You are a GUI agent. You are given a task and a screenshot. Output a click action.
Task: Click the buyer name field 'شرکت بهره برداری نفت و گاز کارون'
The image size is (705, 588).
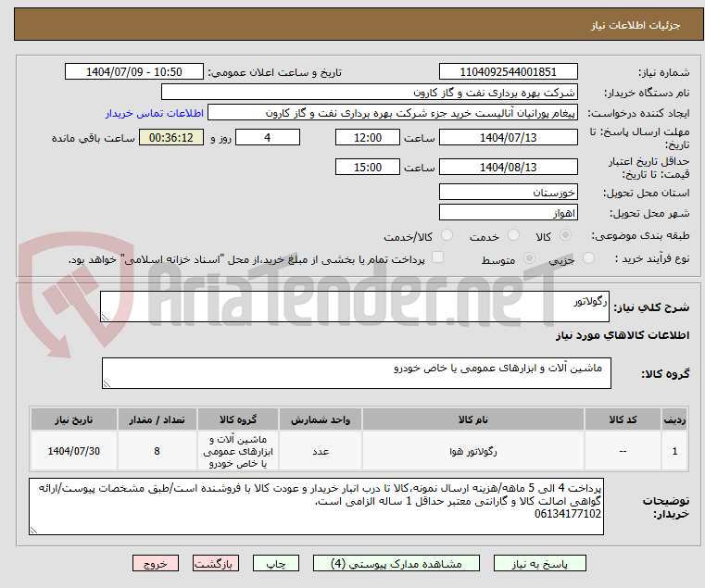pyautogui.click(x=369, y=93)
